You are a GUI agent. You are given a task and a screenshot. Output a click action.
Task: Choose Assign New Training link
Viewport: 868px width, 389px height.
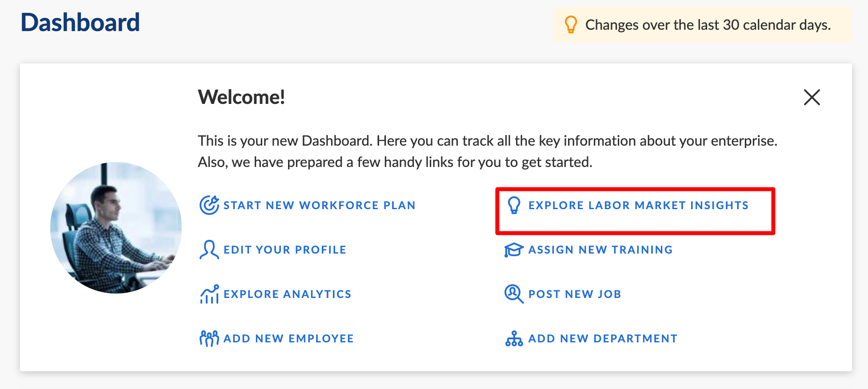pyautogui.click(x=600, y=250)
